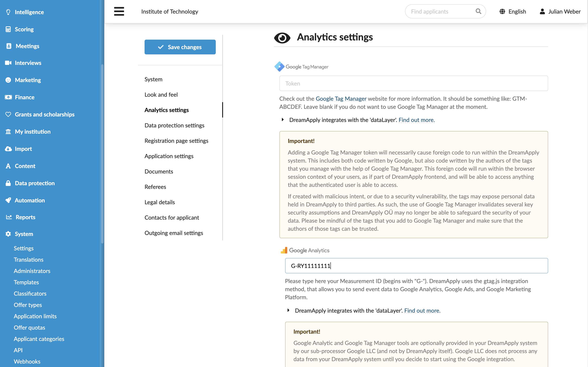
Task: Click the Content letter A icon
Action: coord(8,166)
